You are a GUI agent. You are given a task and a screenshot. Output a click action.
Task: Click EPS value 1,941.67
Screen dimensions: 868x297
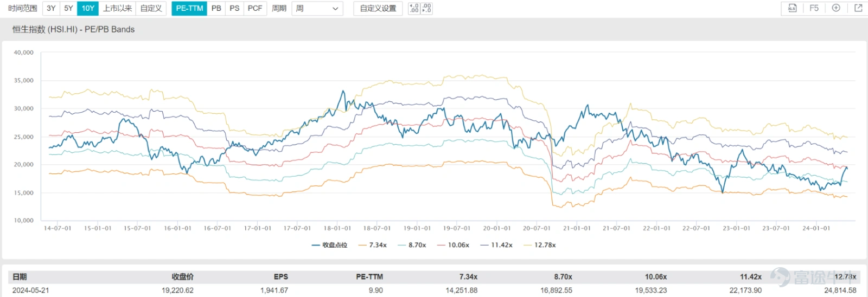click(x=274, y=290)
